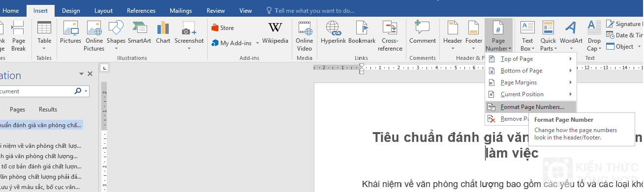Open the Table insert dropdown
The height and width of the screenshot is (192, 644).
tap(44, 35)
